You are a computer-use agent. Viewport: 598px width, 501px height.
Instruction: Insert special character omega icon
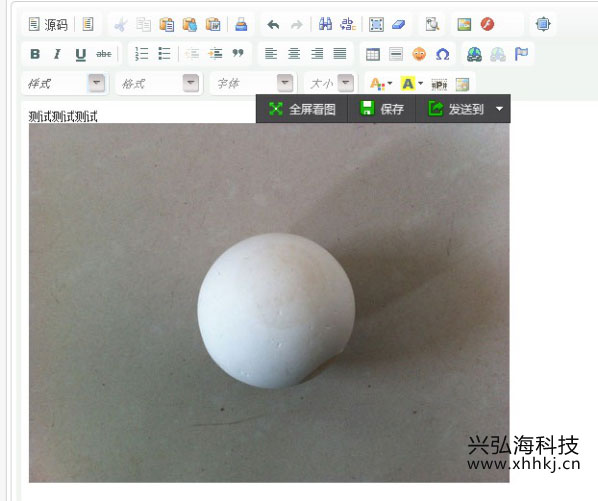pos(442,54)
